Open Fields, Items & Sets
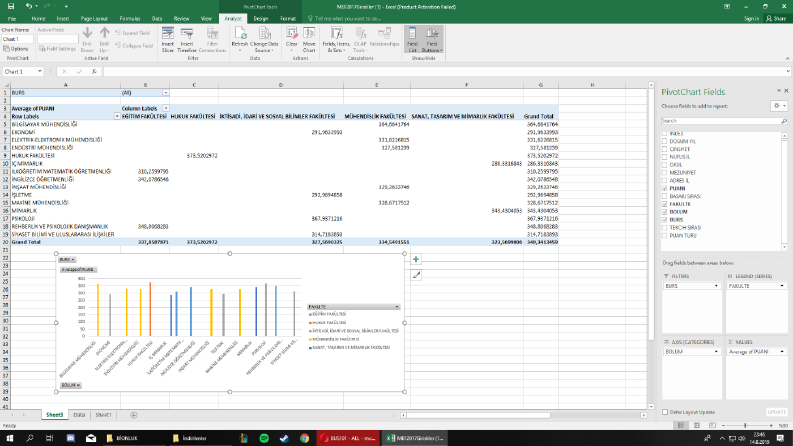The image size is (793, 446). click(336, 40)
